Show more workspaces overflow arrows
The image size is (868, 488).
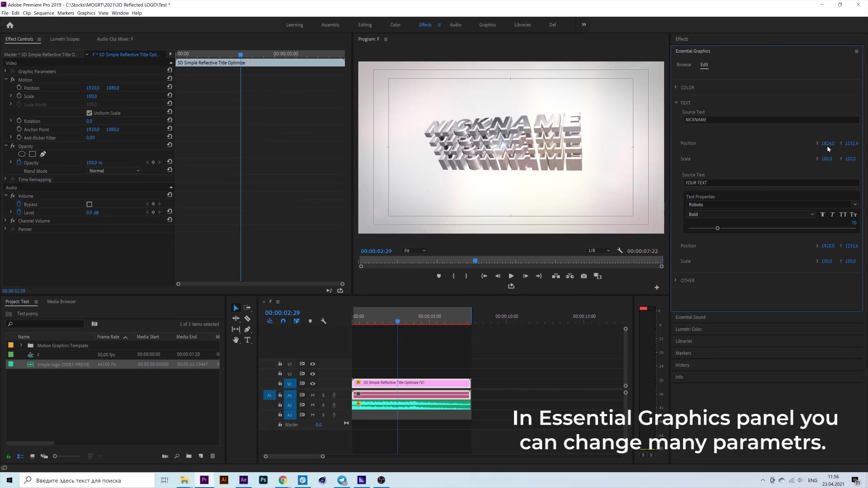(584, 25)
